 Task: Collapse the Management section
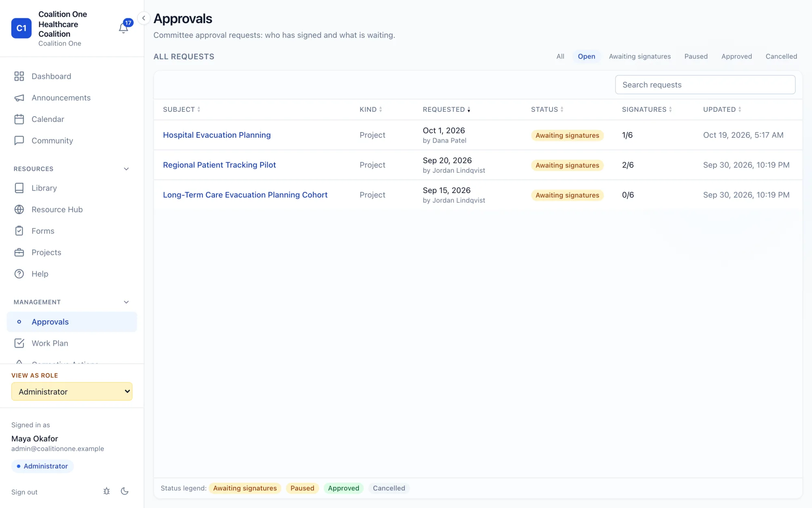pyautogui.click(x=126, y=302)
